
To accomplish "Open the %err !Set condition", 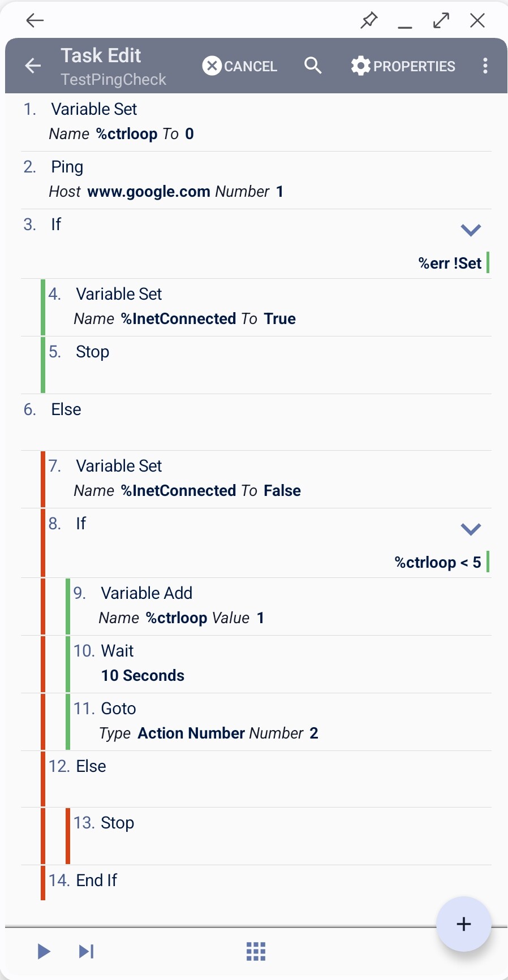I will [x=450, y=264].
